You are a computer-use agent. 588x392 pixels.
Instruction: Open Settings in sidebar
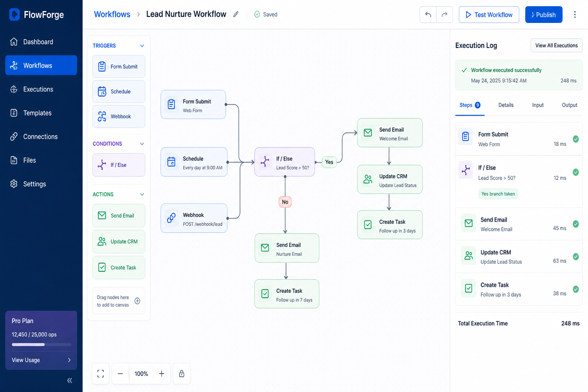[x=41, y=184]
